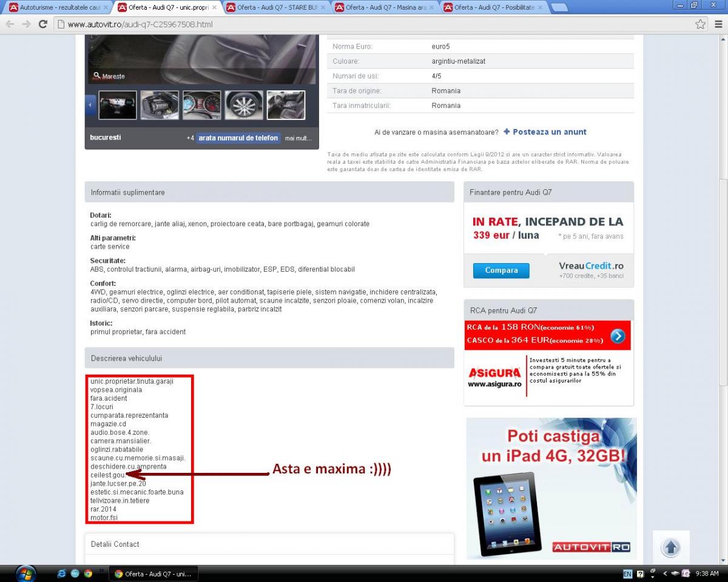The width and height of the screenshot is (728, 582).
Task: Click the taskbar clock showing 9:38 AM
Action: (x=707, y=574)
